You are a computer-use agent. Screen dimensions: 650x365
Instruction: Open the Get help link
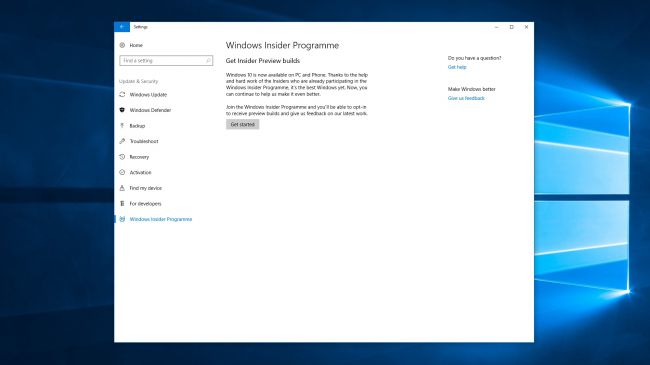(x=457, y=67)
